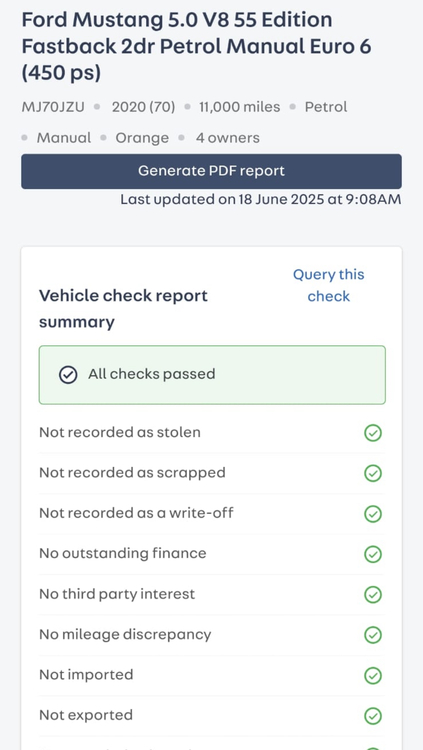Open the Query this check link
The image size is (423, 750).
click(328, 286)
